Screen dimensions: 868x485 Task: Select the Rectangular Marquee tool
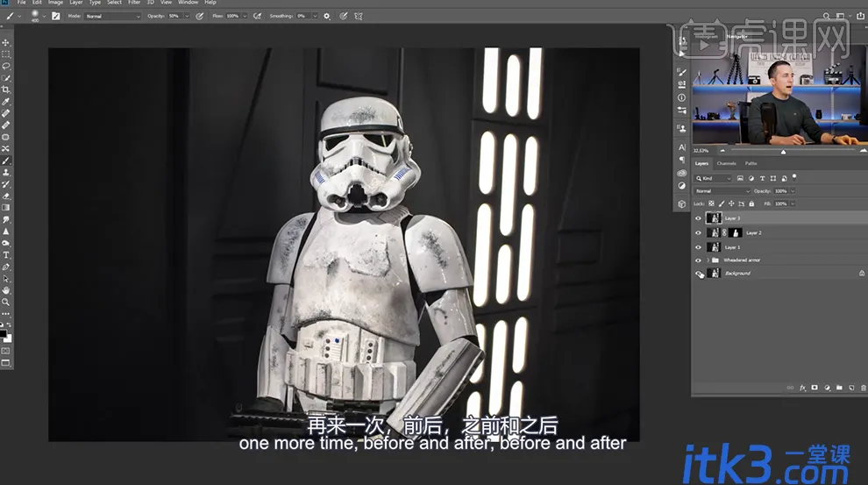pos(5,54)
